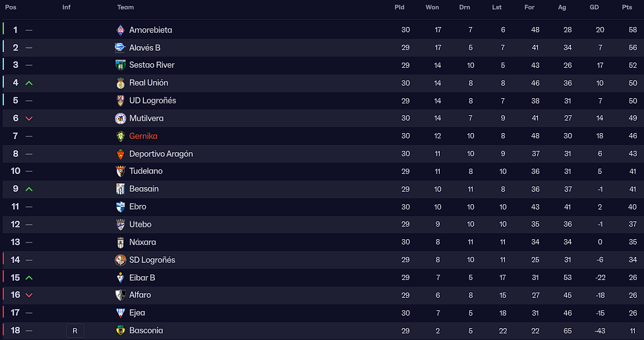This screenshot has width=644, height=340.
Task: Click the Amorebieta club crest
Action: 121,30
